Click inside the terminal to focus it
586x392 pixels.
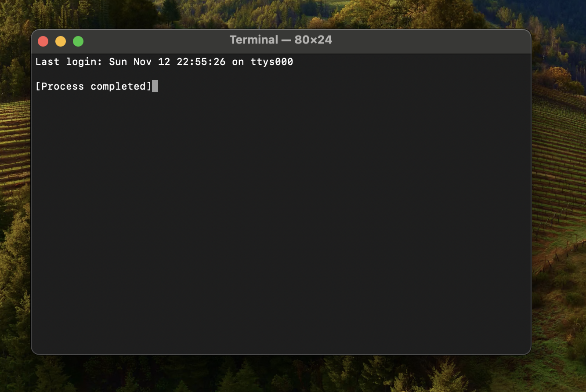click(x=281, y=198)
